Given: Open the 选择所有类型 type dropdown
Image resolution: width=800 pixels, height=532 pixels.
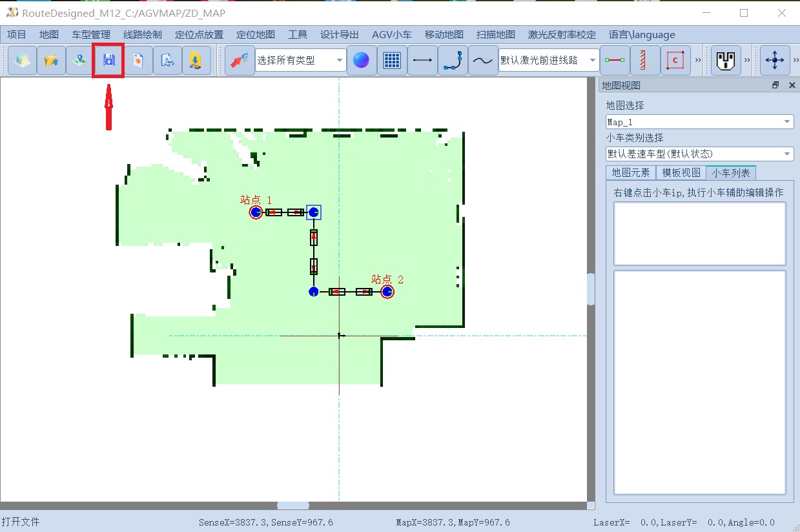Looking at the screenshot, I should tap(301, 61).
